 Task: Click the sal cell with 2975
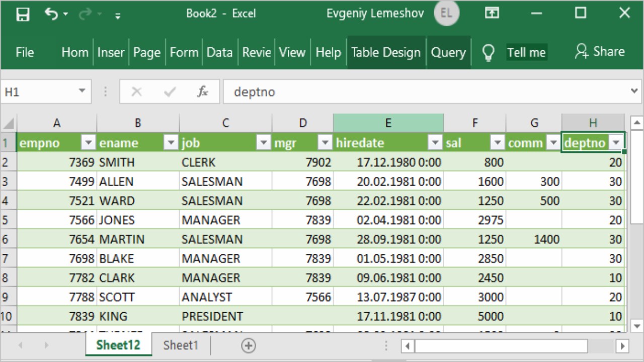pyautogui.click(x=474, y=220)
